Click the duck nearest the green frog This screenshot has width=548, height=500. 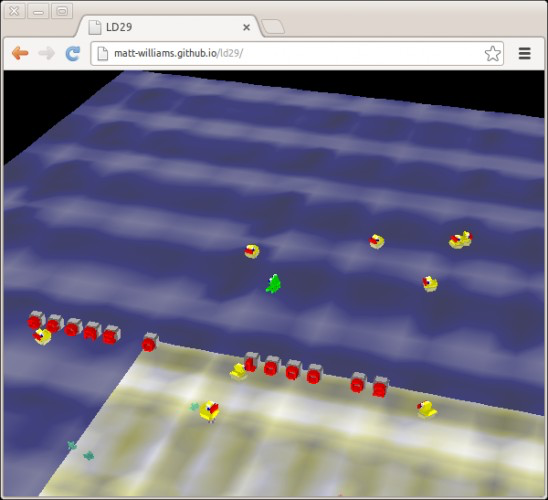click(252, 251)
